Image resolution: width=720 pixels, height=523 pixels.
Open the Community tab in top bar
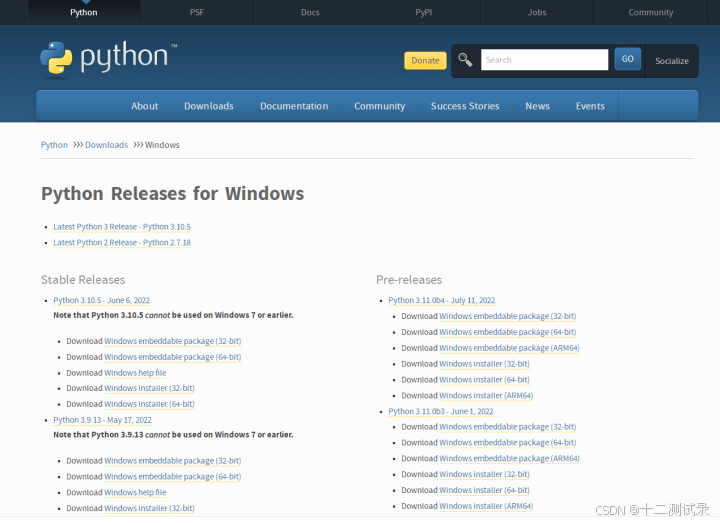tap(651, 12)
